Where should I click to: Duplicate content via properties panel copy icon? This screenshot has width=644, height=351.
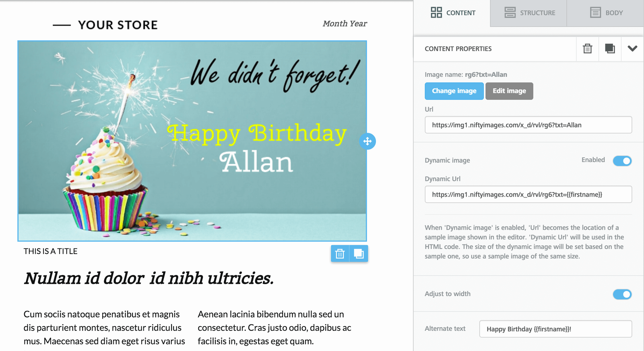610,49
